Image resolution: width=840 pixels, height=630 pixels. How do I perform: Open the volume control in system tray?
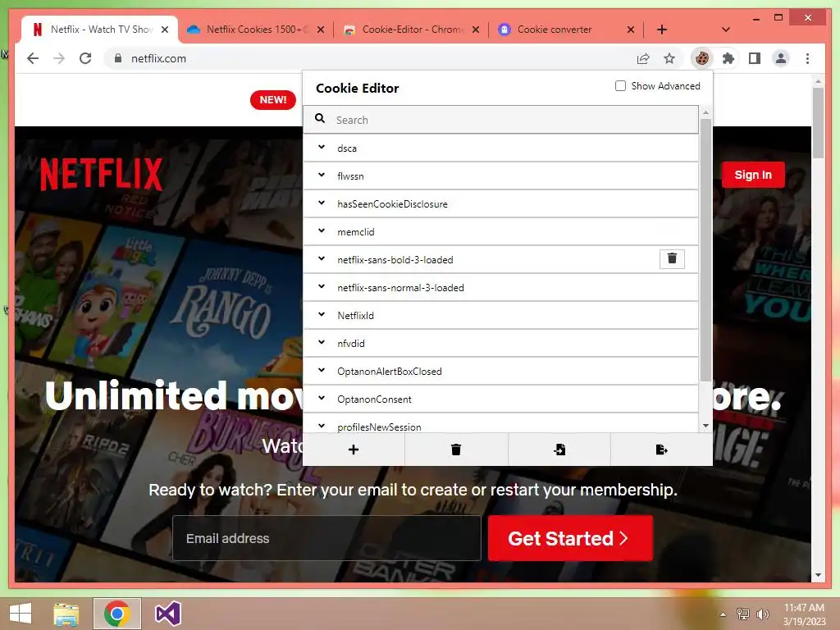(762, 614)
